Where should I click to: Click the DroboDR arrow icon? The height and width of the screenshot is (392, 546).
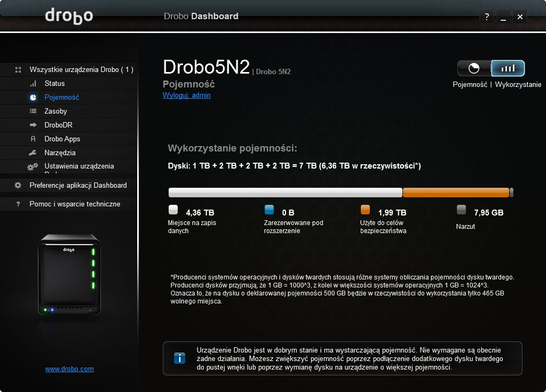point(33,125)
